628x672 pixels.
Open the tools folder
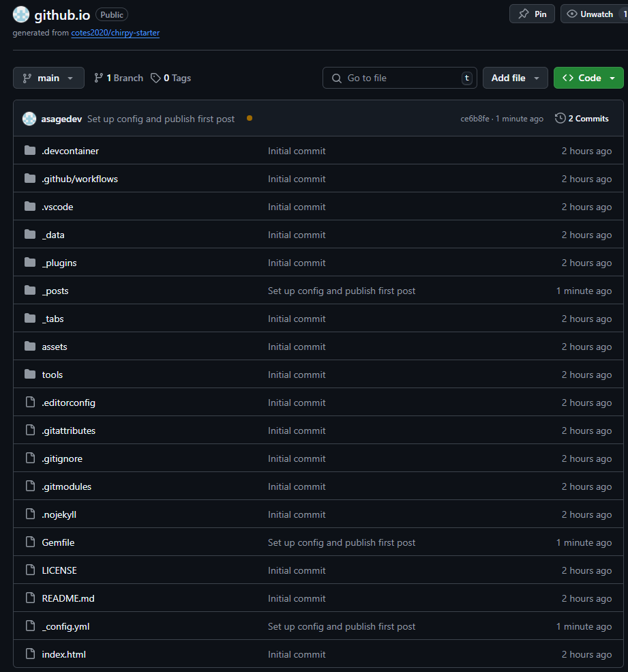tap(53, 375)
